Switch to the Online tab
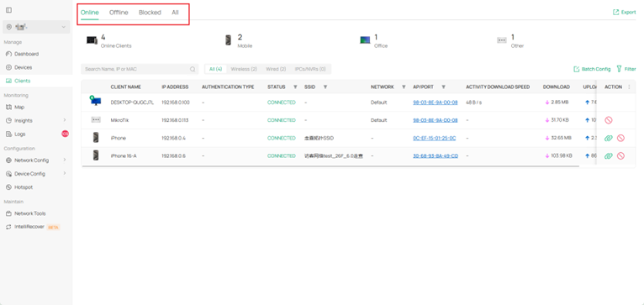This screenshot has height=305, width=644. (89, 13)
